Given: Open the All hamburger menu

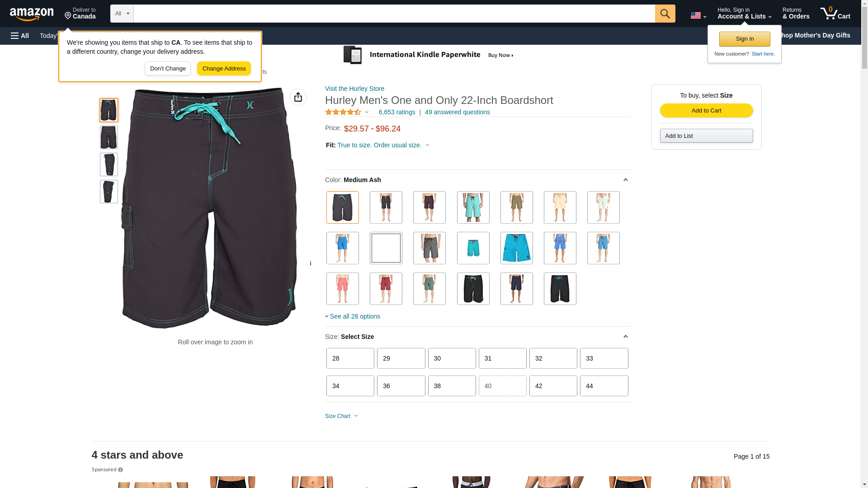Looking at the screenshot, I should click(20, 36).
